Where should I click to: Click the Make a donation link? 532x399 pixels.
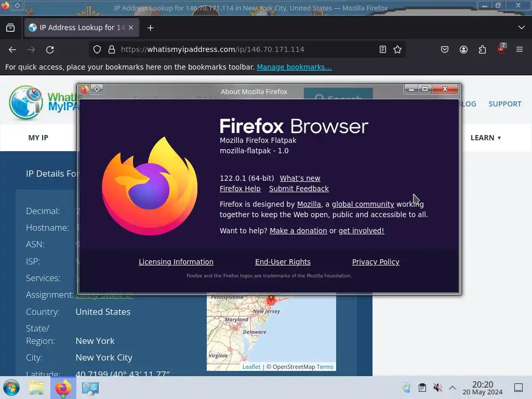pos(298,231)
